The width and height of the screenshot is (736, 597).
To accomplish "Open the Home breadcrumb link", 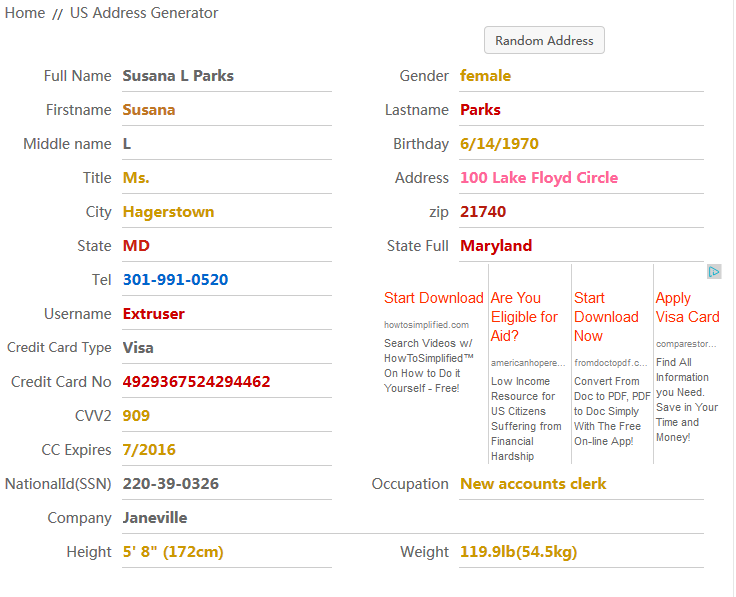I will (x=25, y=13).
